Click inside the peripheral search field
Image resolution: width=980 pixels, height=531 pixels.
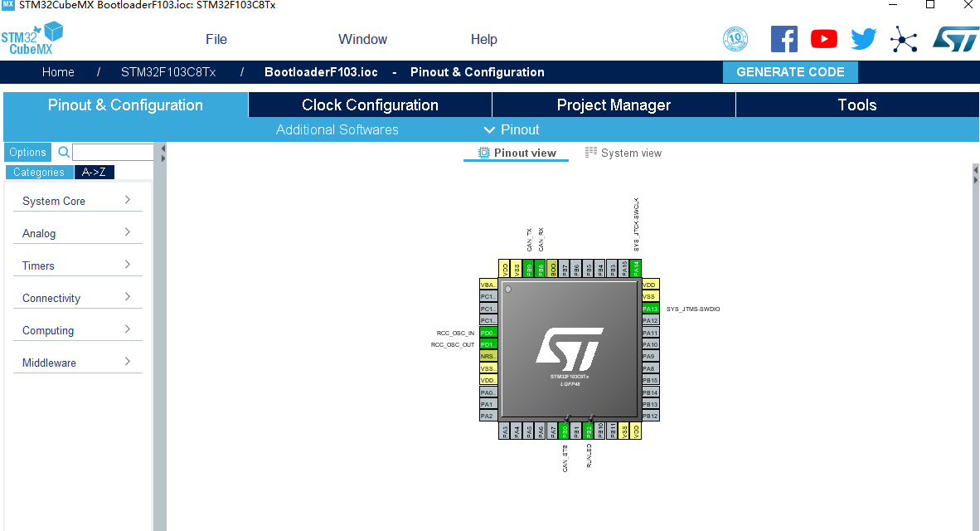tap(113, 152)
